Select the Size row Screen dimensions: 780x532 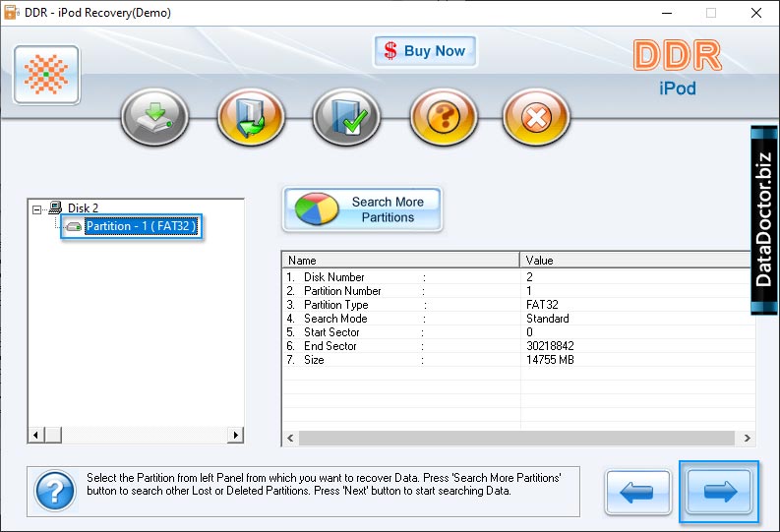[518, 360]
